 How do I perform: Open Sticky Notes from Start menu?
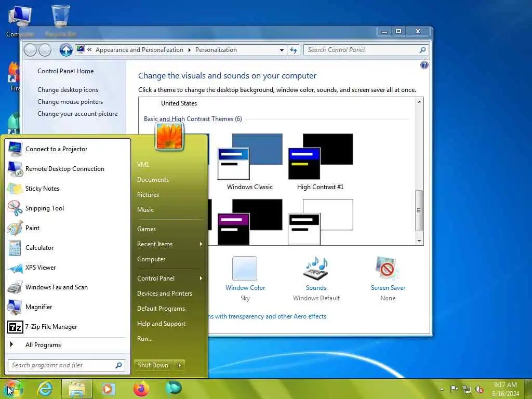(67, 188)
